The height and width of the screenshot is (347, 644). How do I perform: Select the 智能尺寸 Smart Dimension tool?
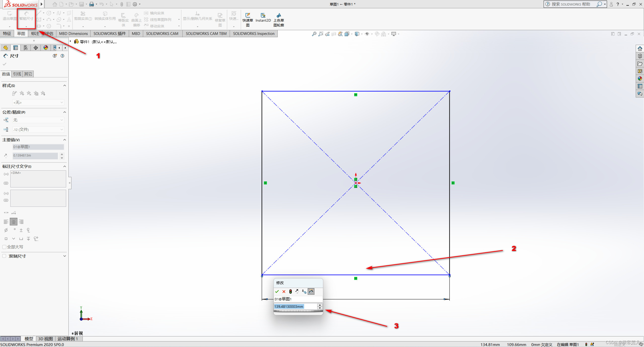point(26,16)
